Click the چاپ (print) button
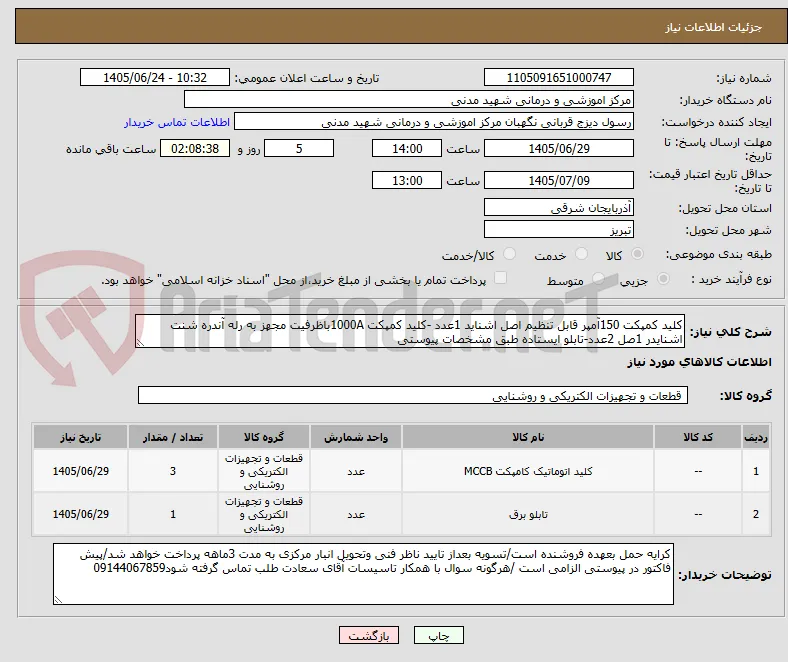The image size is (788, 662). click(x=438, y=635)
